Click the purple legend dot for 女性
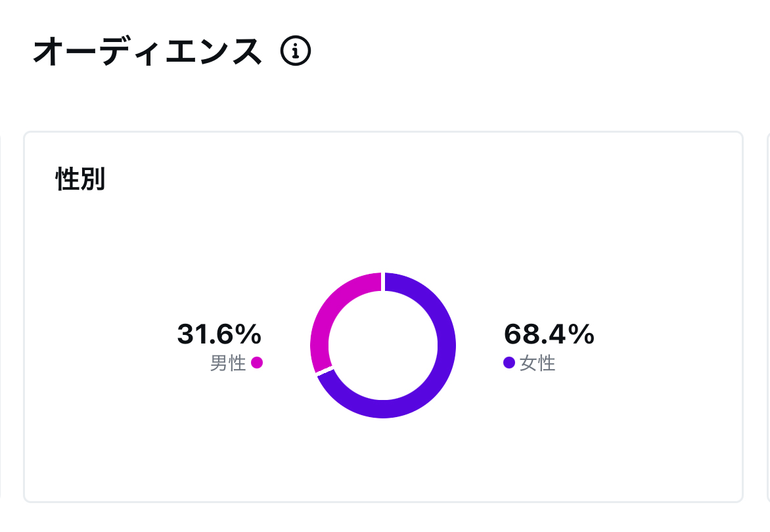Image resolution: width=770 pixels, height=532 pixels. 509,363
